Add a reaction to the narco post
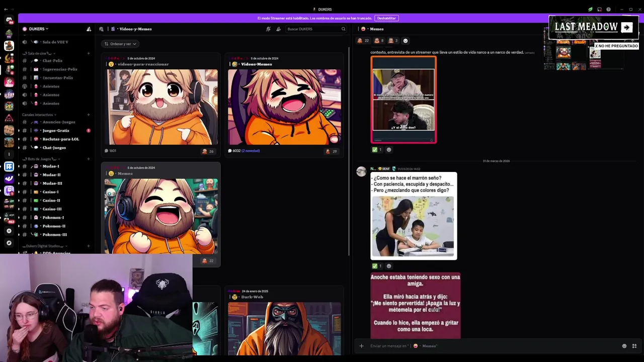The height and width of the screenshot is (362, 644). (388, 150)
